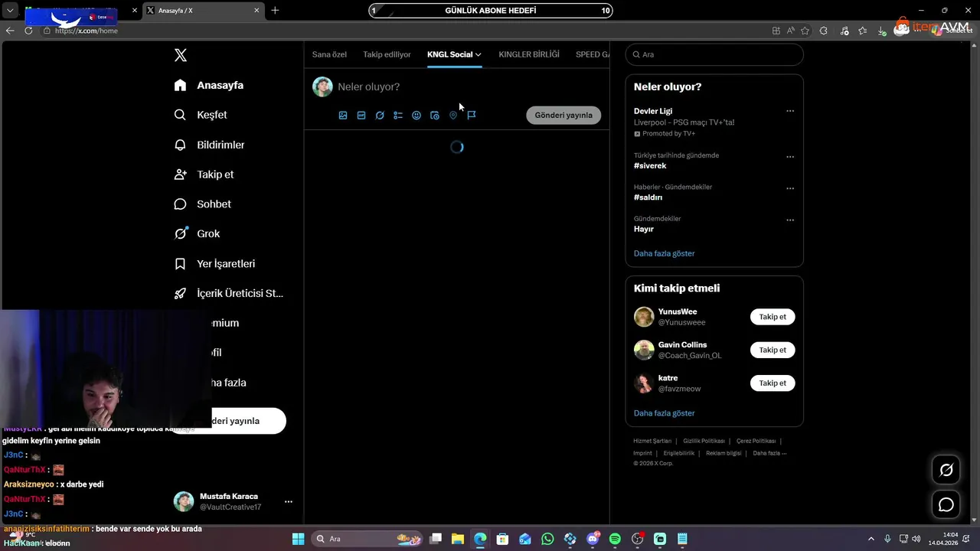980x551 pixels.
Task: Open katre's profile avatar
Action: point(644,383)
